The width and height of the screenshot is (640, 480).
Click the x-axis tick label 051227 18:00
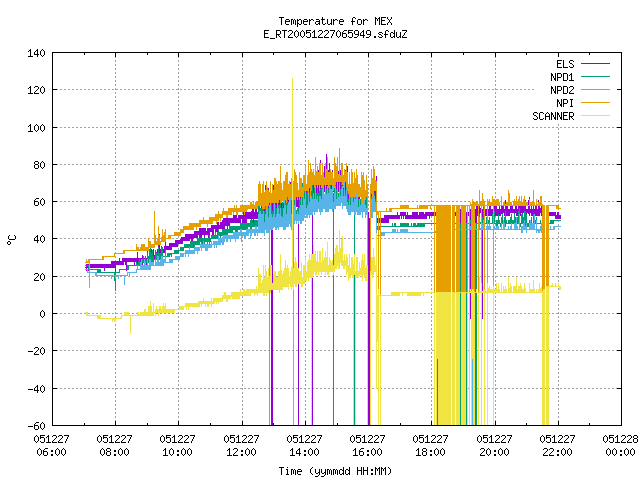pyautogui.click(x=431, y=446)
